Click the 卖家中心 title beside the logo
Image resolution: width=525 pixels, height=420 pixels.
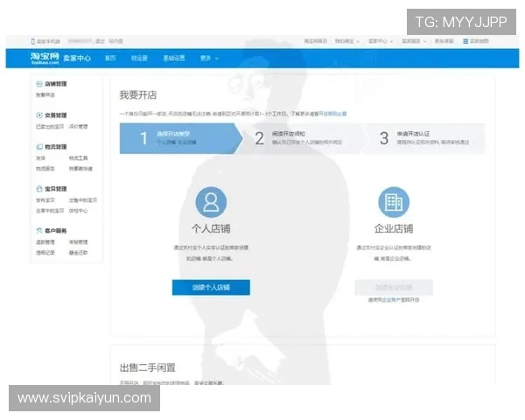77,59
